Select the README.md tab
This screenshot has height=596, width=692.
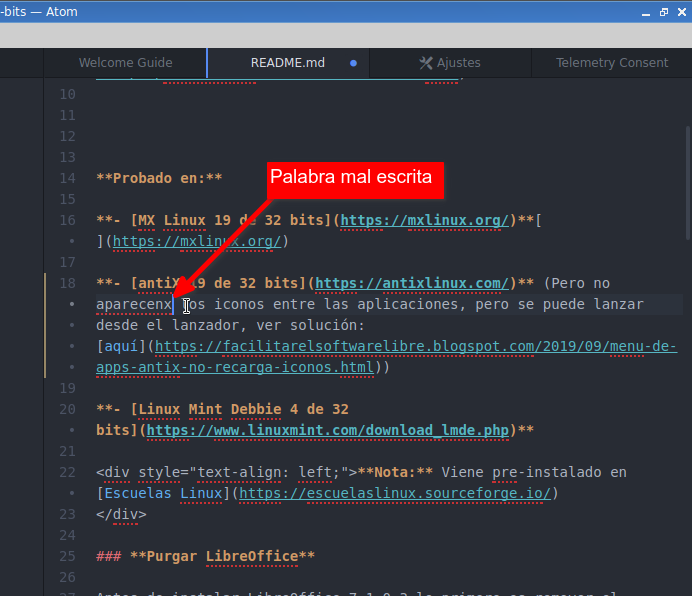(288, 63)
